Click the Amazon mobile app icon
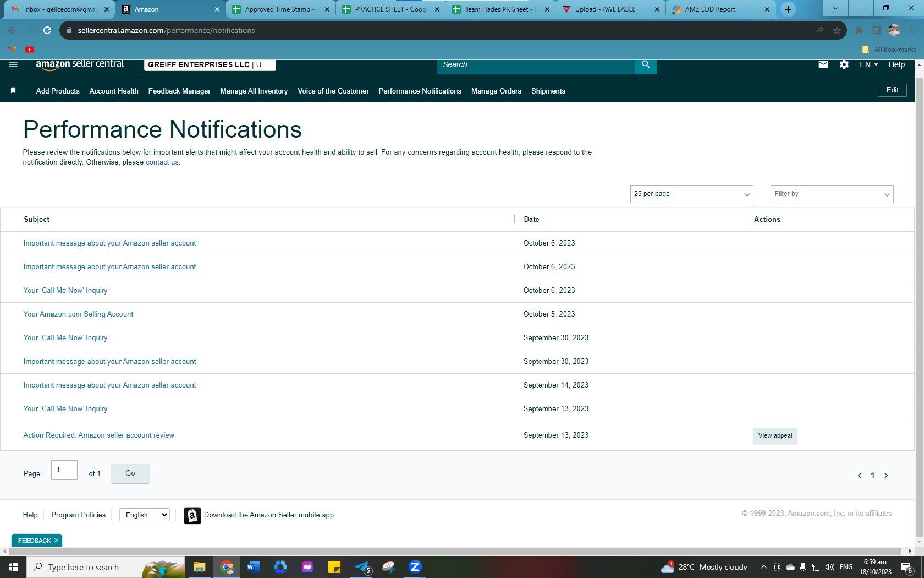 pos(192,515)
